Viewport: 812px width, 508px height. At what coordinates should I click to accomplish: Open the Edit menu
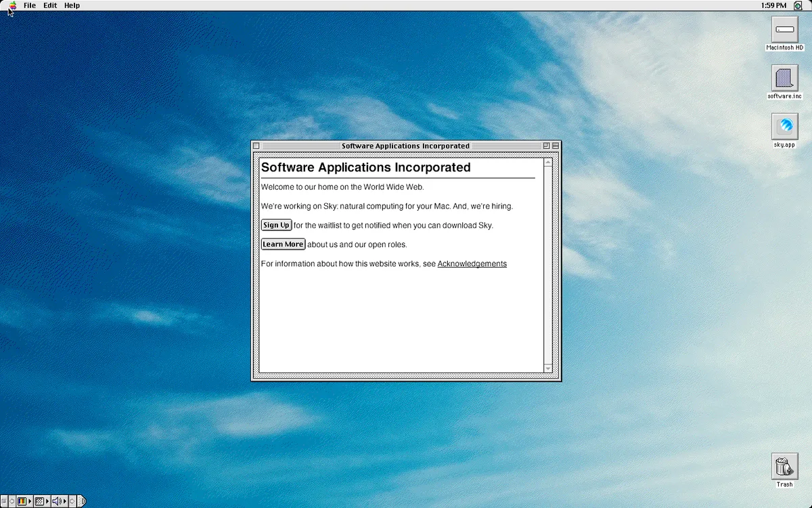(50, 5)
